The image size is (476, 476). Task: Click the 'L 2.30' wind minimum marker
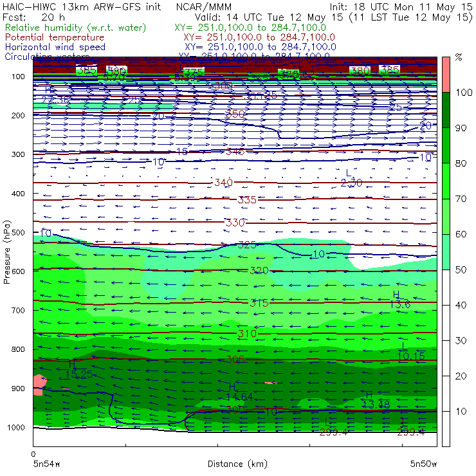(x=351, y=178)
